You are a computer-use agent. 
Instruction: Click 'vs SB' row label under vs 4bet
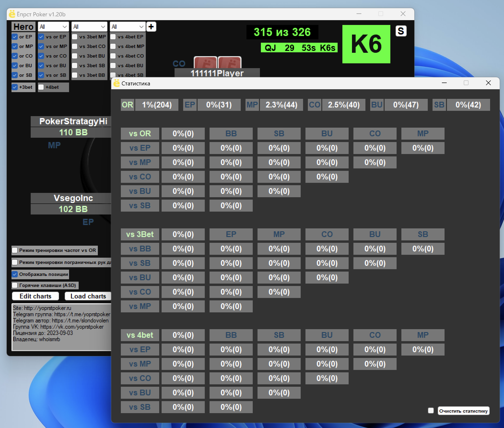(140, 407)
